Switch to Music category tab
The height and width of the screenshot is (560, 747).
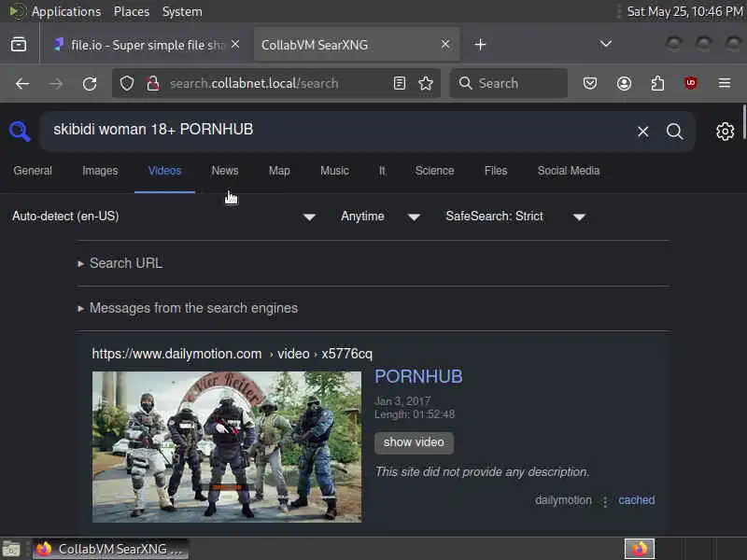click(x=334, y=171)
